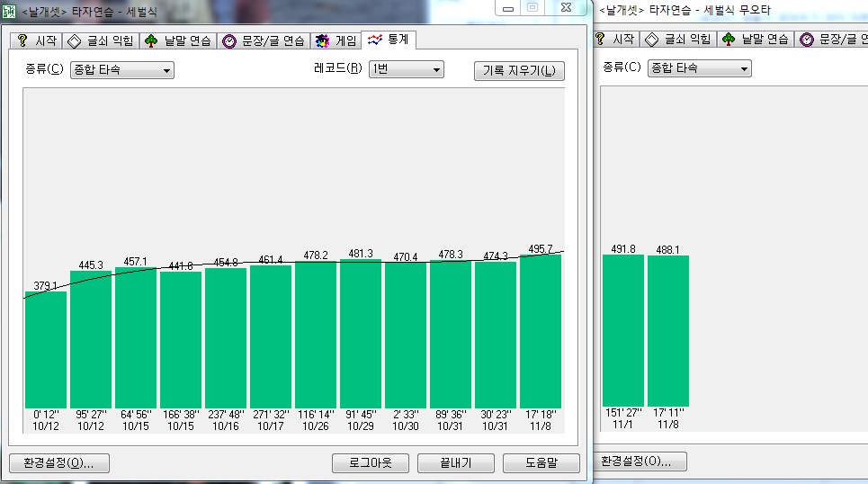
Task: Click 환경설정(O)... in left window
Action: (x=59, y=463)
